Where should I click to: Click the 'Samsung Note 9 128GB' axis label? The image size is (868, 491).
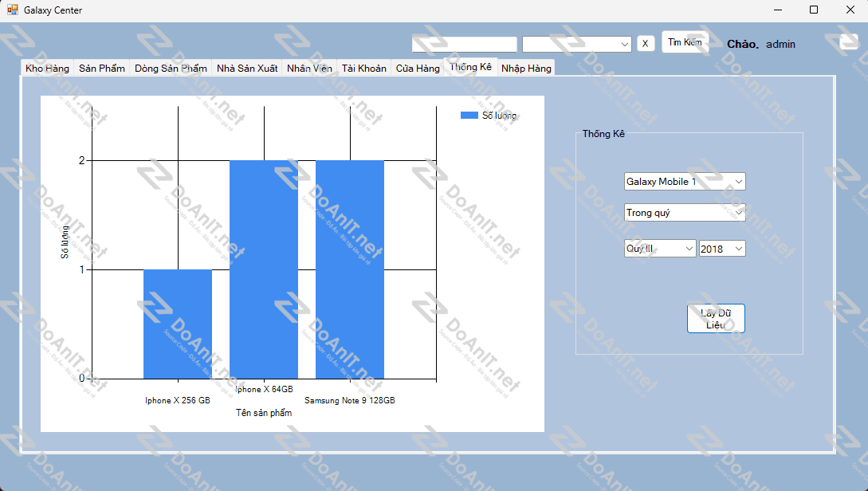350,400
